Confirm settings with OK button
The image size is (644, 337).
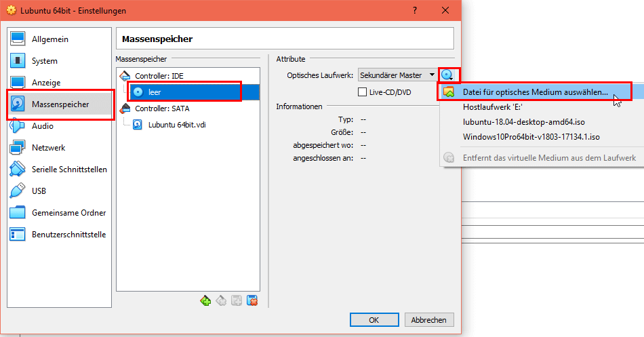374,320
